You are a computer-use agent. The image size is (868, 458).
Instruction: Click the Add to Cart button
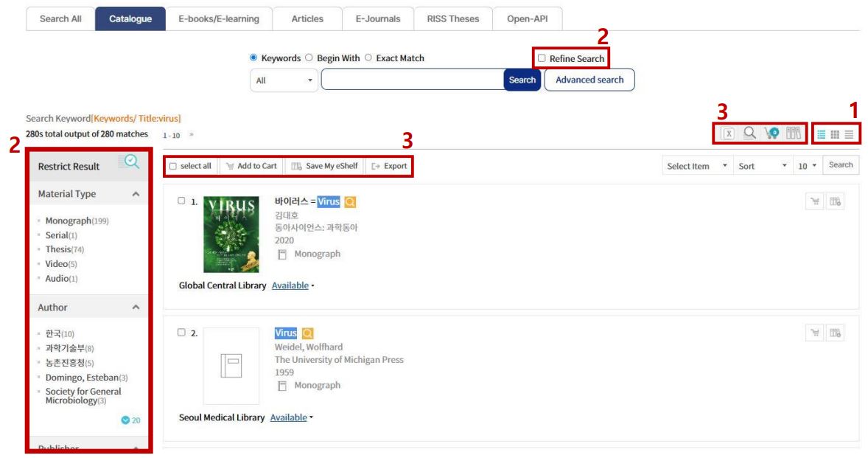[x=252, y=166]
